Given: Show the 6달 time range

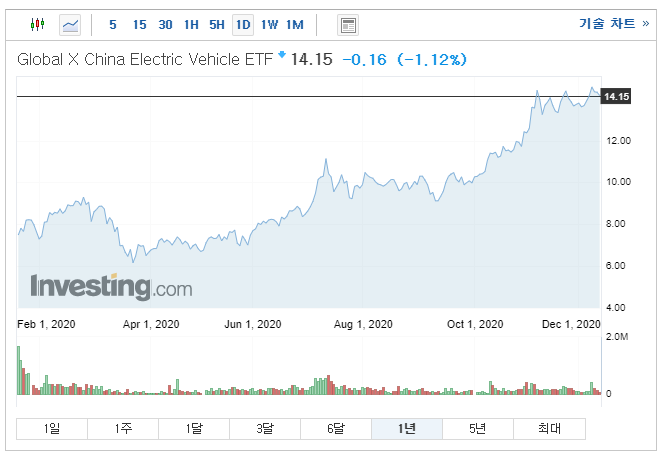Looking at the screenshot, I should click(336, 429).
